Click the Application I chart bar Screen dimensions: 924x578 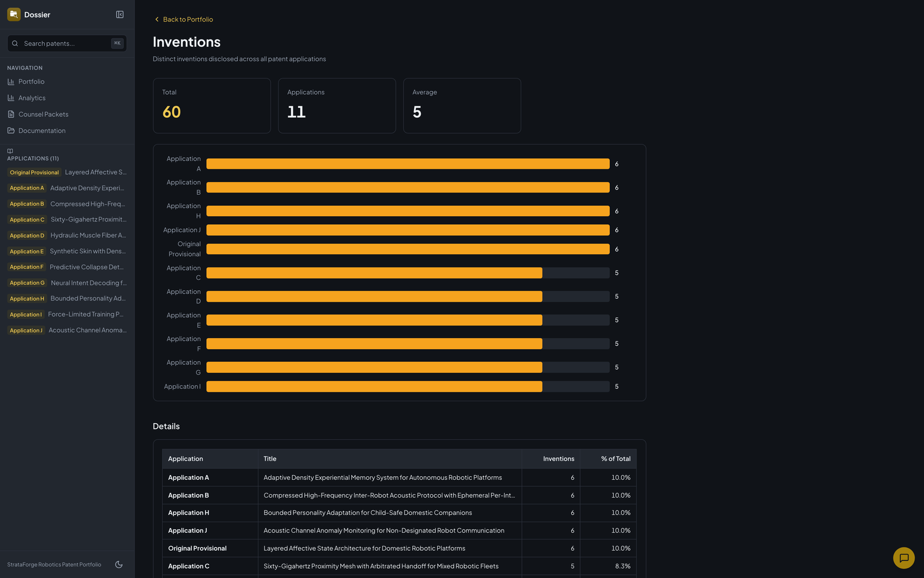[374, 387]
